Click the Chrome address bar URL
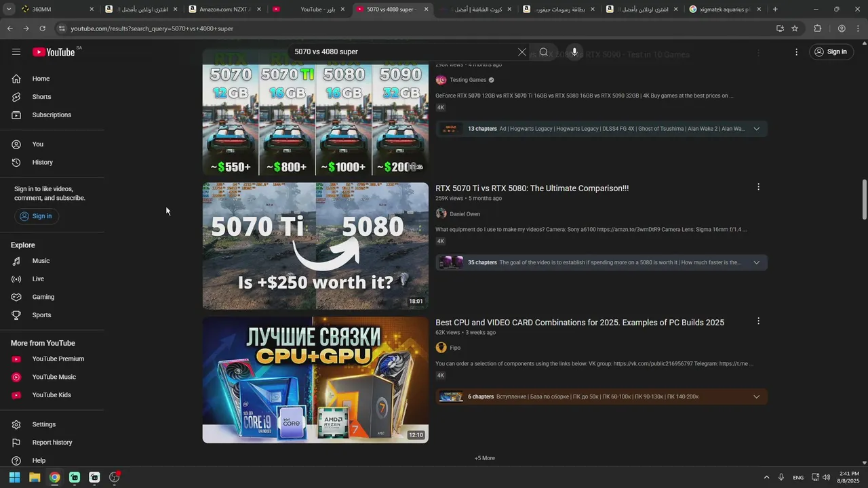The width and height of the screenshot is (868, 488). (x=152, y=28)
